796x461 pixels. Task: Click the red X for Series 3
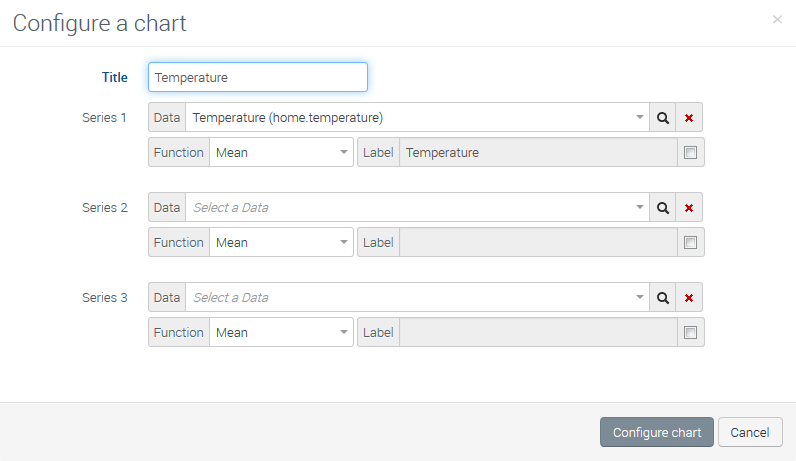pyautogui.click(x=689, y=298)
